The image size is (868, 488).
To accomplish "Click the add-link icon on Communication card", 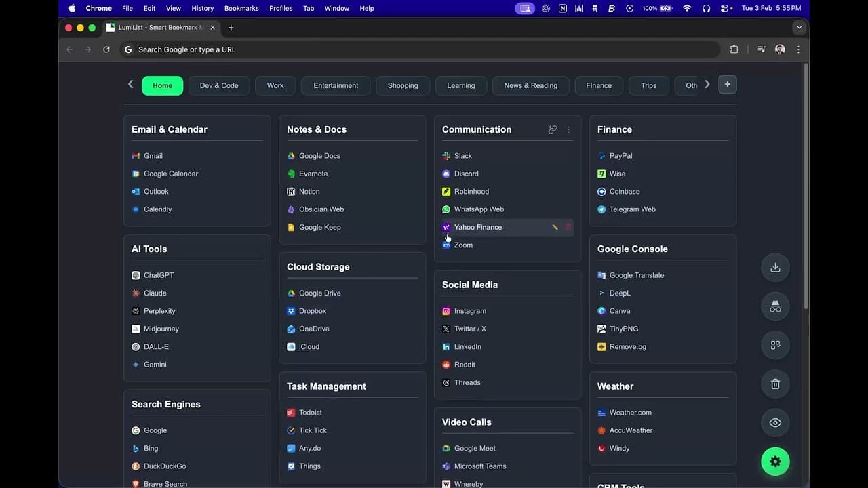I will click(x=552, y=129).
